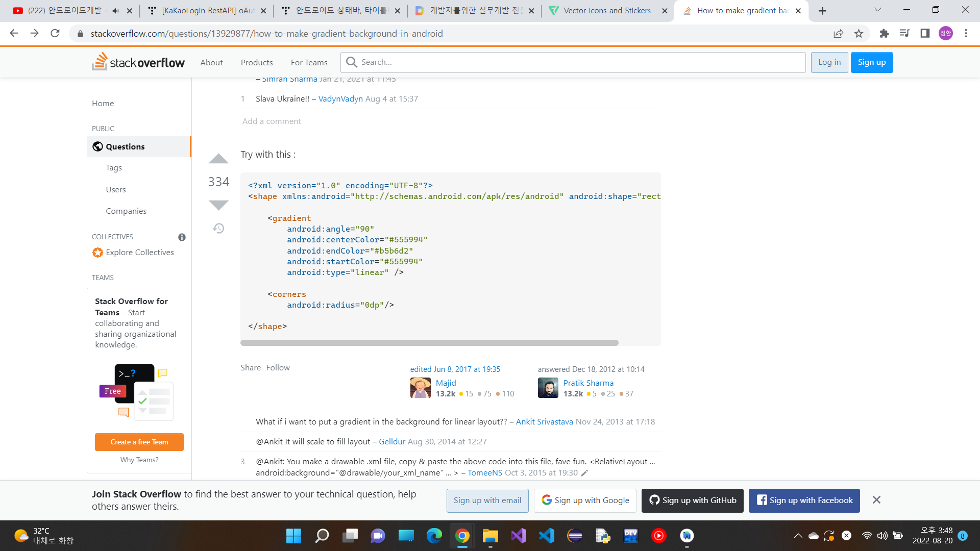Open the Products menu

tap(257, 62)
